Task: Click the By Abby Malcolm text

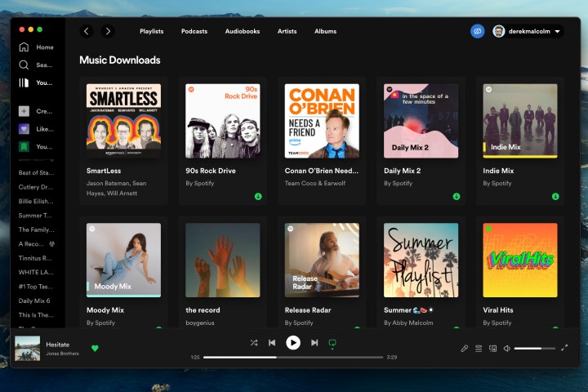Action: tap(408, 323)
